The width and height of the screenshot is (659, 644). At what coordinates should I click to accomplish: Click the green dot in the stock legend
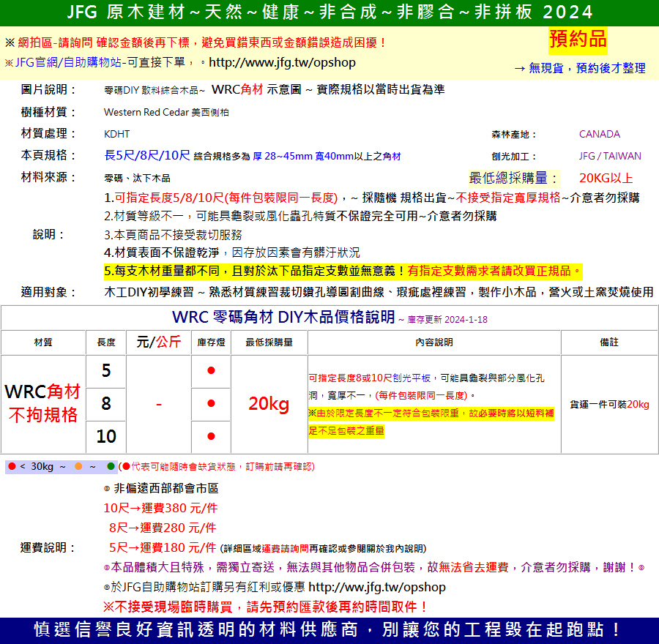(111, 466)
